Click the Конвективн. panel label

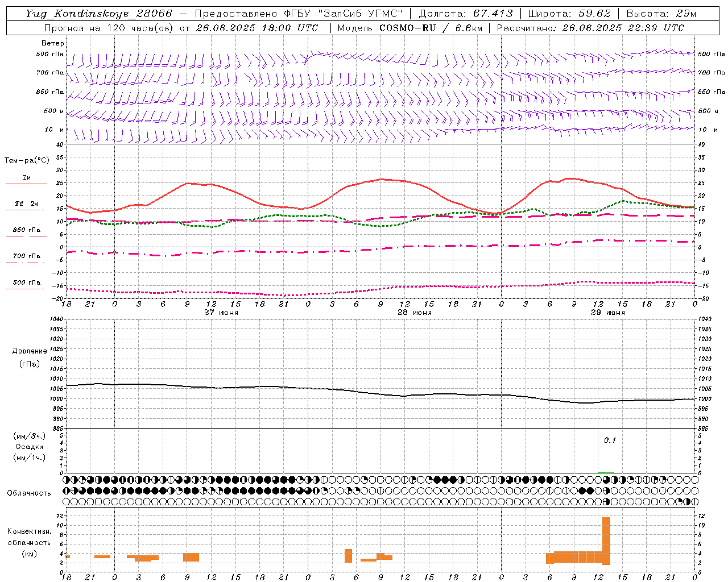pos(30,531)
